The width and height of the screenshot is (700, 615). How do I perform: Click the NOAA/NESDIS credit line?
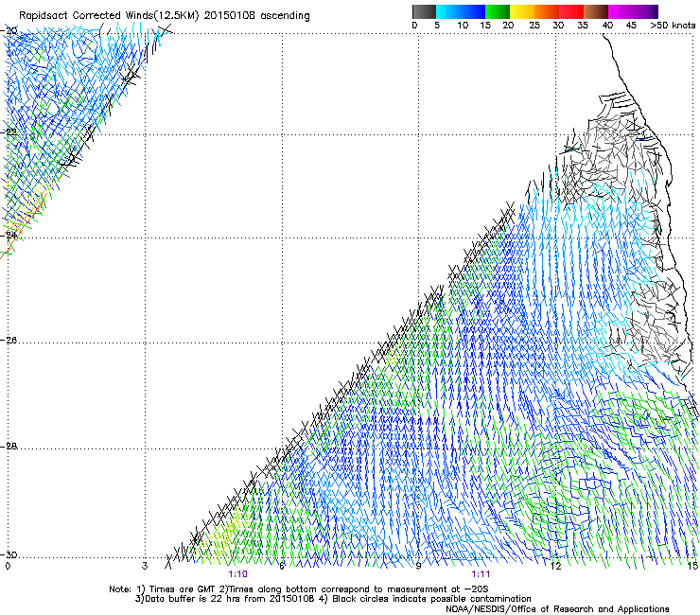[557, 609]
